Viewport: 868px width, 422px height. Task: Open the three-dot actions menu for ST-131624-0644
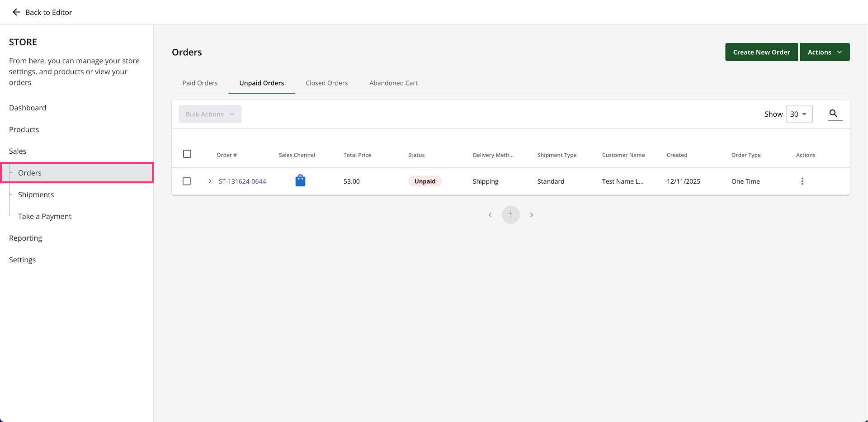(x=802, y=181)
